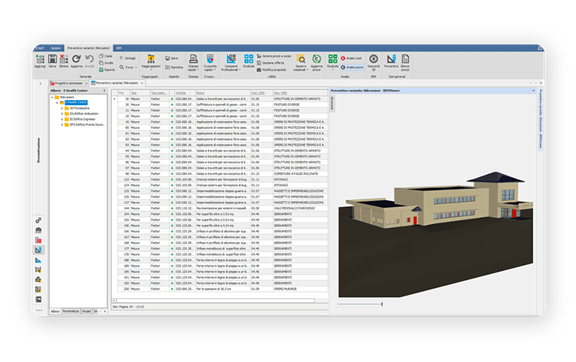Viewport: 576px width, 362px height.
Task: Click the Analisi prezzi button
Action: 352,67
